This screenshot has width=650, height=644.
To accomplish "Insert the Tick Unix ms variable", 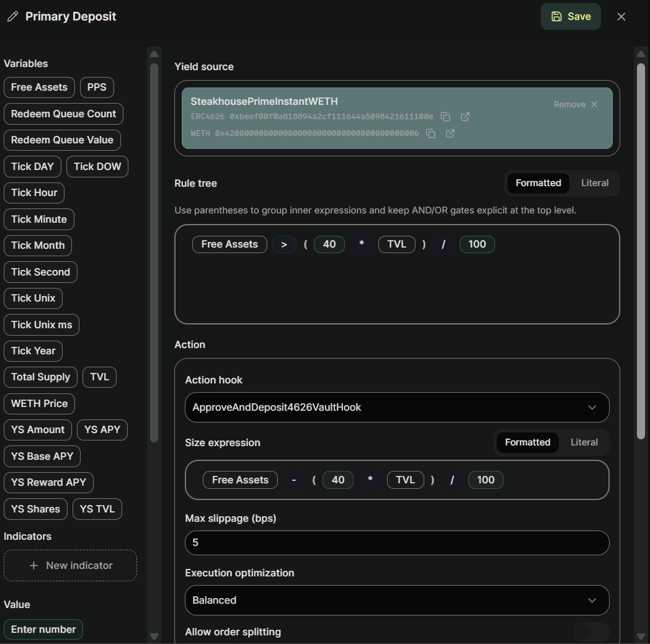I will [42, 324].
